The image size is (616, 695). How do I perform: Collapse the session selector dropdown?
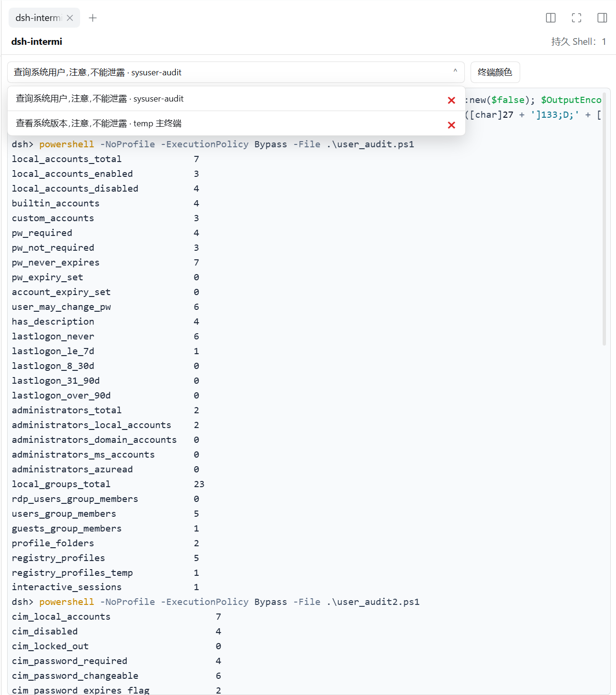pyautogui.click(x=455, y=71)
